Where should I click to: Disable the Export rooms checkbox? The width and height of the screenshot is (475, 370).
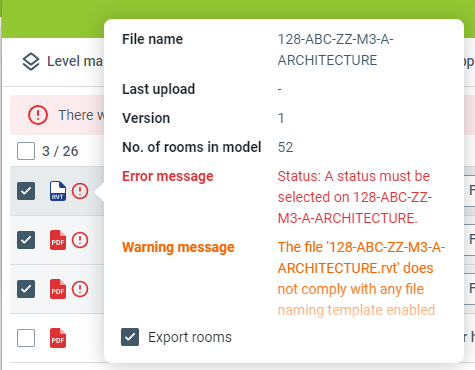pyautogui.click(x=130, y=337)
